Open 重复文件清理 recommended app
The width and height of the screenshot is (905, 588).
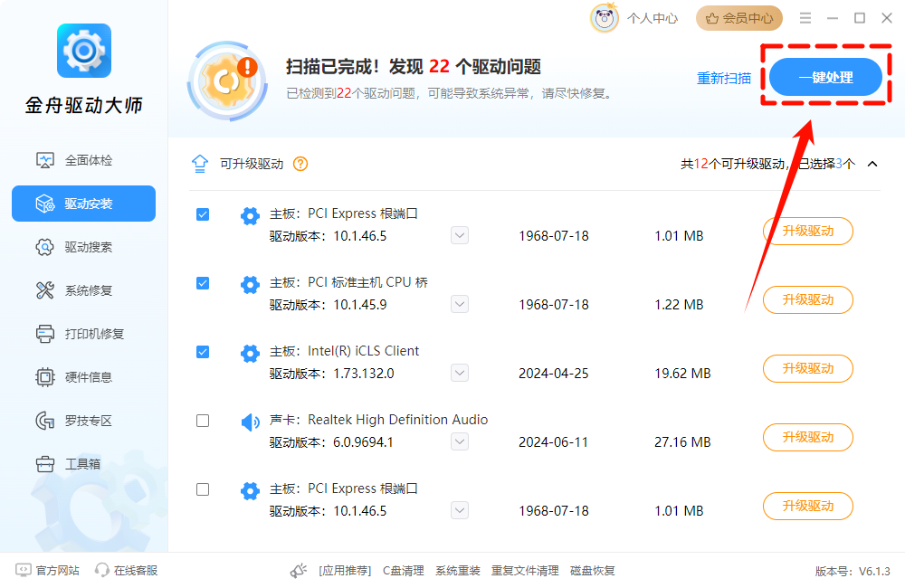[x=525, y=571]
